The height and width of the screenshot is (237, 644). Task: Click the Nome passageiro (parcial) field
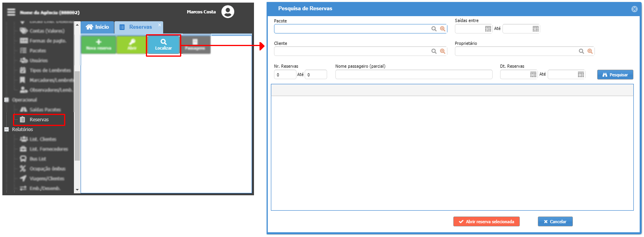click(x=414, y=74)
